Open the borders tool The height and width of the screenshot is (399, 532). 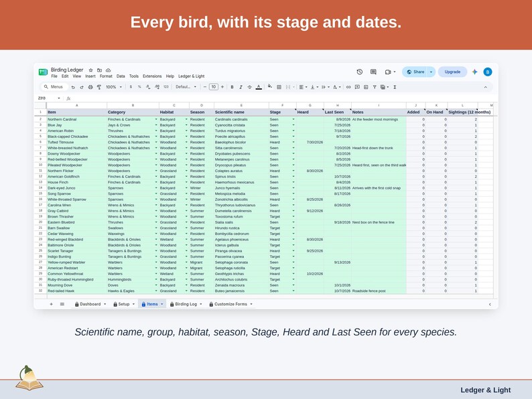(x=279, y=87)
